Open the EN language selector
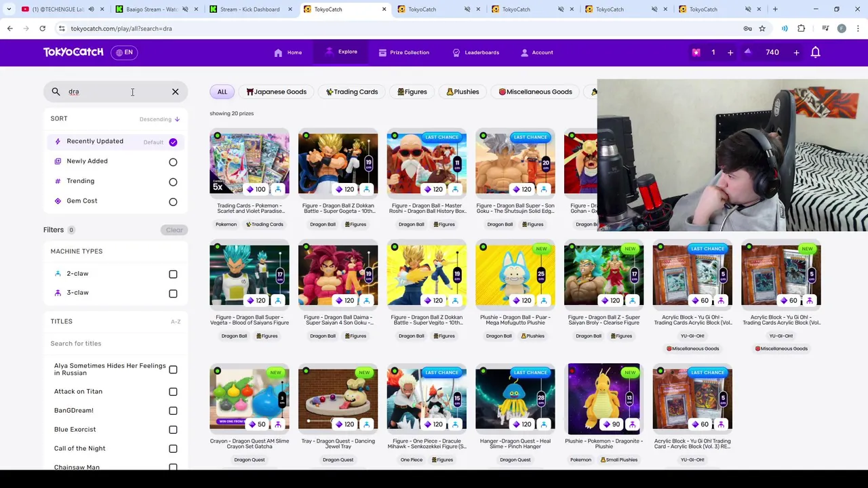This screenshot has height=488, width=868. (x=124, y=52)
